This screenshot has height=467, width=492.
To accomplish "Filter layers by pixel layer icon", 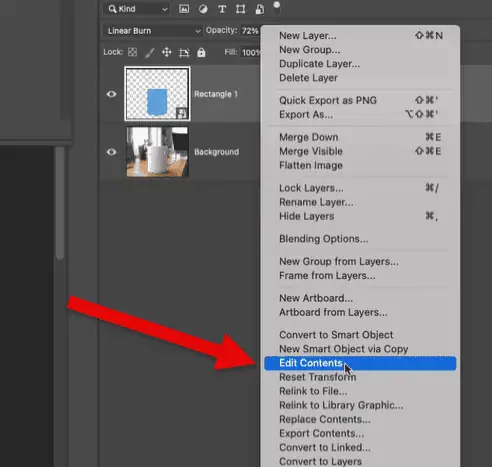I will pyautogui.click(x=184, y=9).
